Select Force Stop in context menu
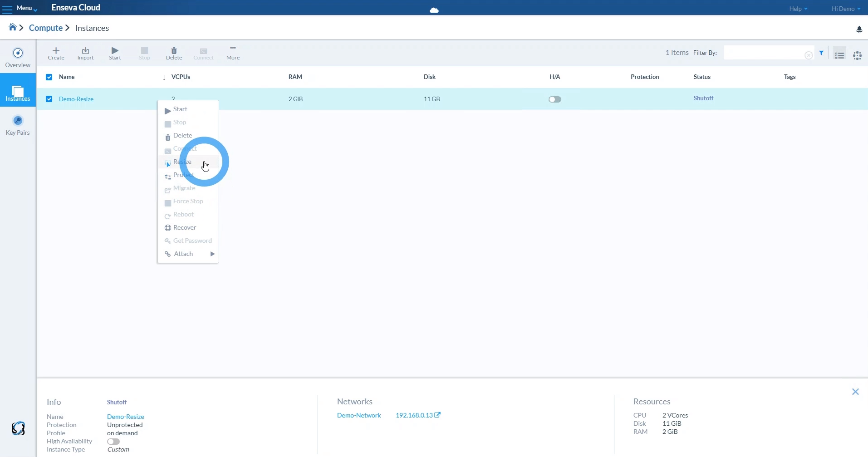Image resolution: width=868 pixels, height=457 pixels. coord(188,201)
